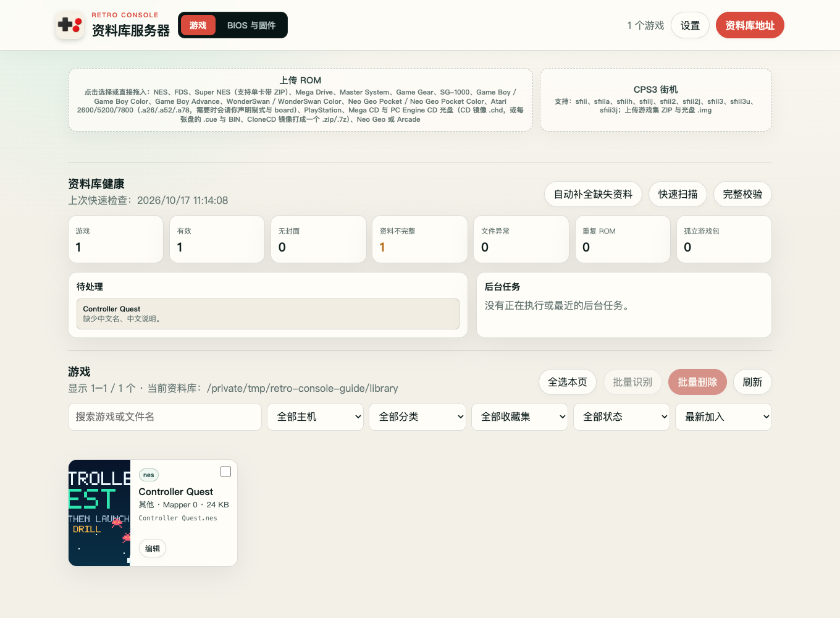
Task: Open 设置 settings button
Action: (690, 25)
